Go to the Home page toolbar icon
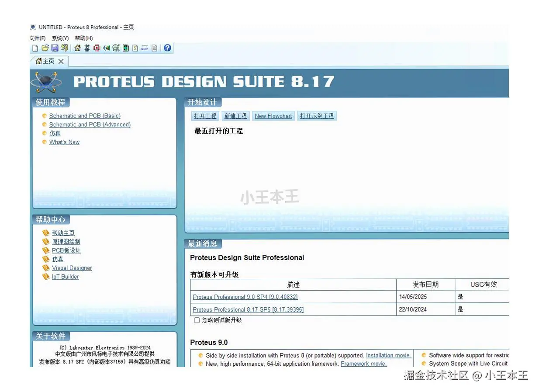539x392 pixels. pyautogui.click(x=77, y=48)
